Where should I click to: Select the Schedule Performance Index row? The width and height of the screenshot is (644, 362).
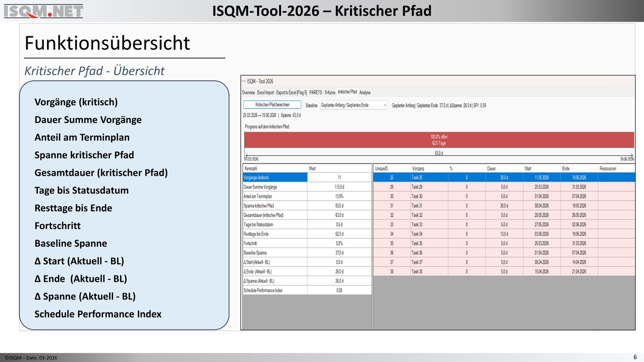pyautogui.click(x=275, y=290)
